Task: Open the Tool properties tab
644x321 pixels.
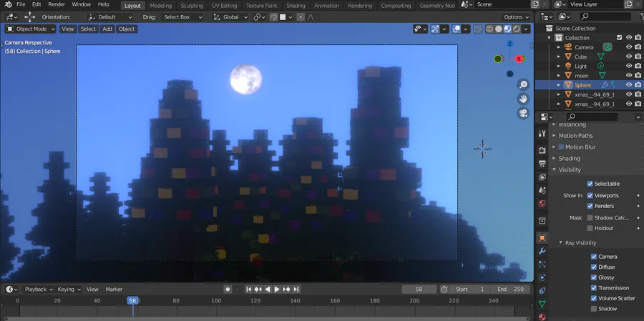Action: [x=542, y=134]
